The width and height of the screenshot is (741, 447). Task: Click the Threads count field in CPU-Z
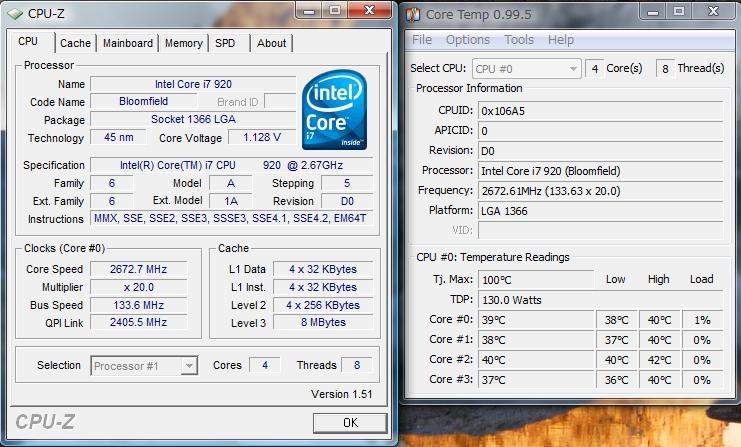357,365
